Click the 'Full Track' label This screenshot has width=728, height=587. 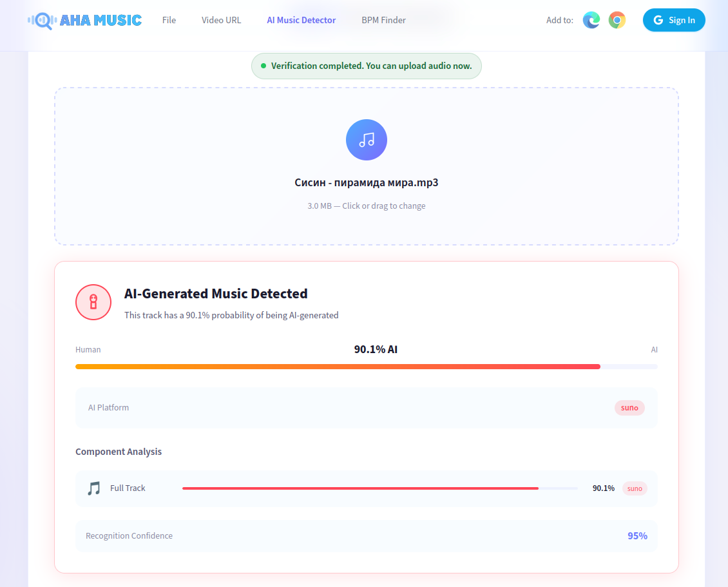click(128, 488)
